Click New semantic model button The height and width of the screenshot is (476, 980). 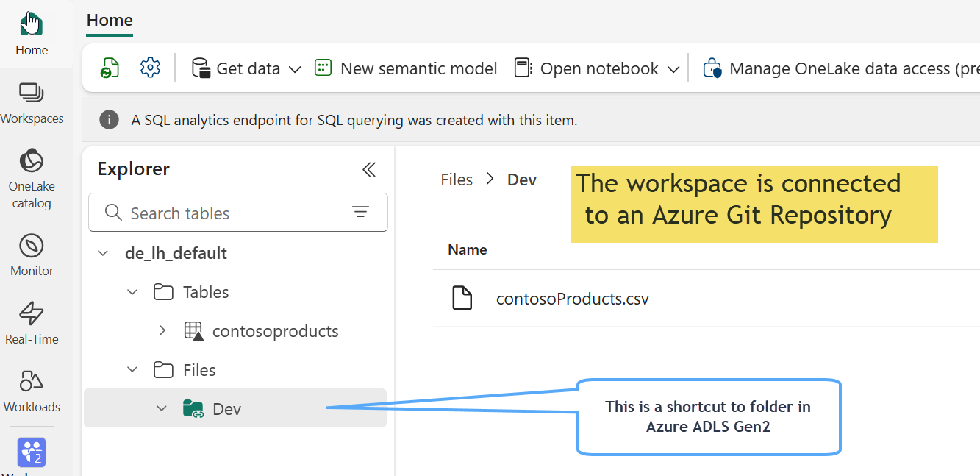pos(406,68)
